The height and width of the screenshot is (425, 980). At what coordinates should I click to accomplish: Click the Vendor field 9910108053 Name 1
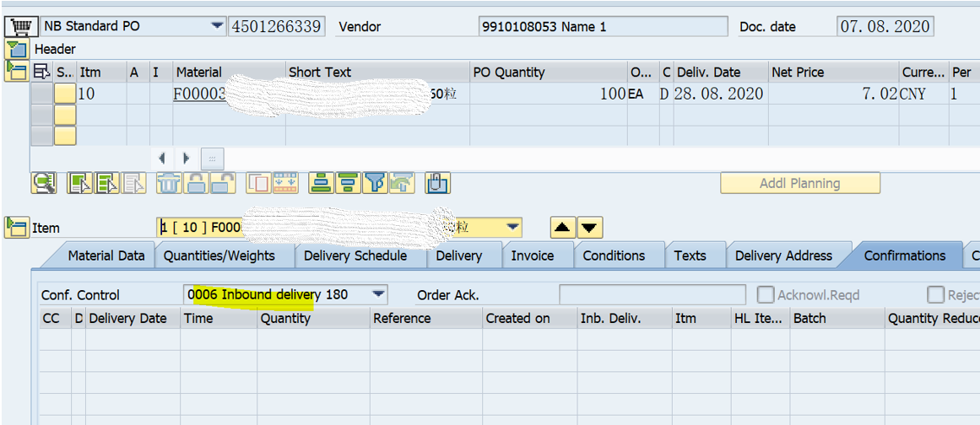coord(604,27)
